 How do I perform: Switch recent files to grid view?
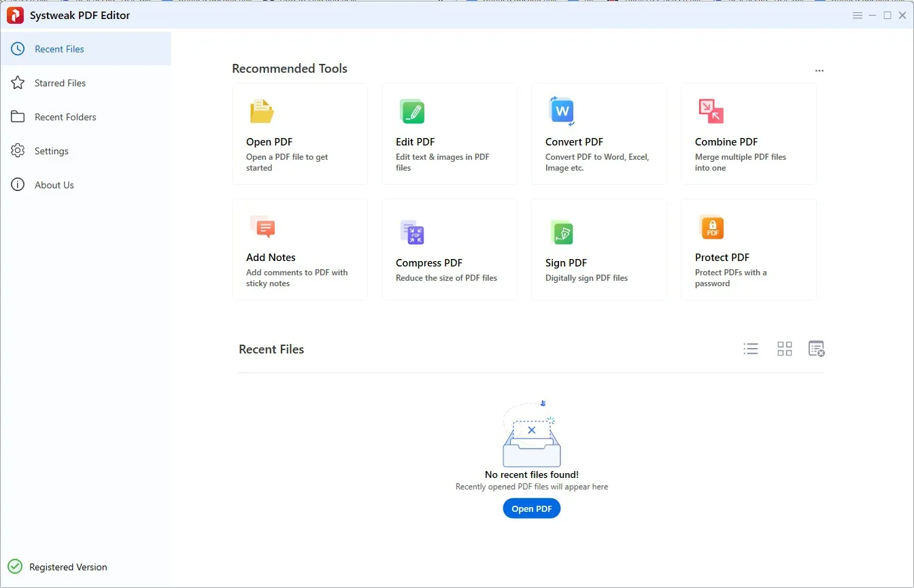(x=785, y=349)
